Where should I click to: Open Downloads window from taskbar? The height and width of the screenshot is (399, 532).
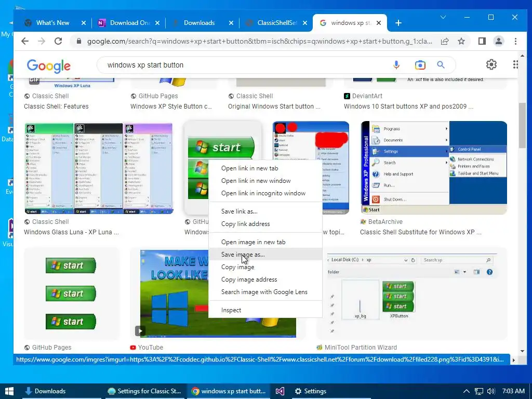point(61,391)
